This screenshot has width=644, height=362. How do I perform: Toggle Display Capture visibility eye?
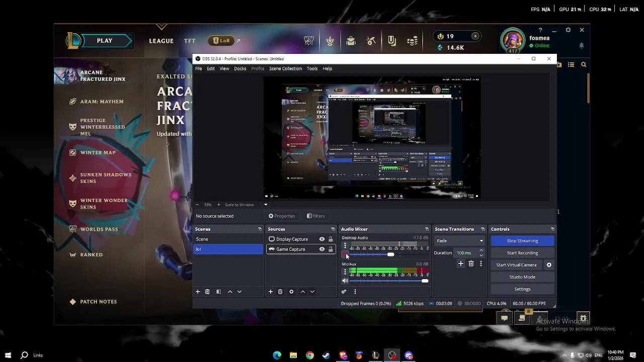pyautogui.click(x=322, y=239)
